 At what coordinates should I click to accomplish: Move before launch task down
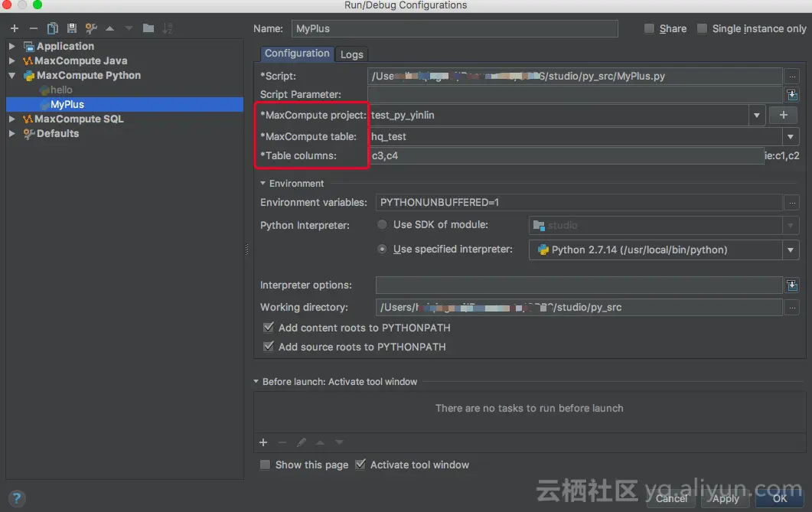point(339,442)
